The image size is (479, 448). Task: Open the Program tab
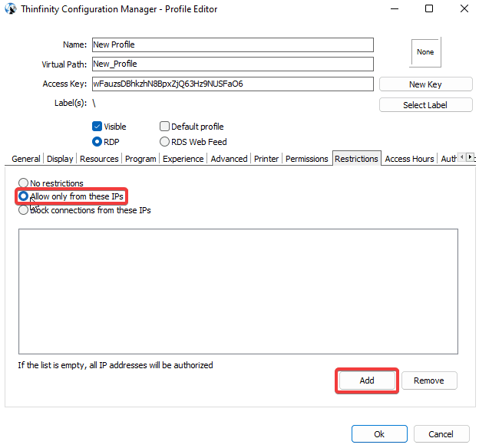[x=140, y=159]
